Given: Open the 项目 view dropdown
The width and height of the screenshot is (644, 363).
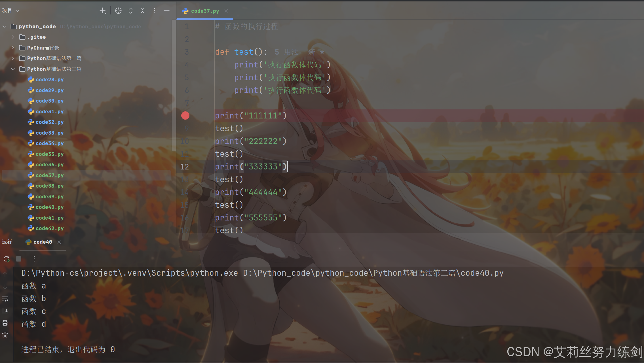Looking at the screenshot, I should coord(10,11).
